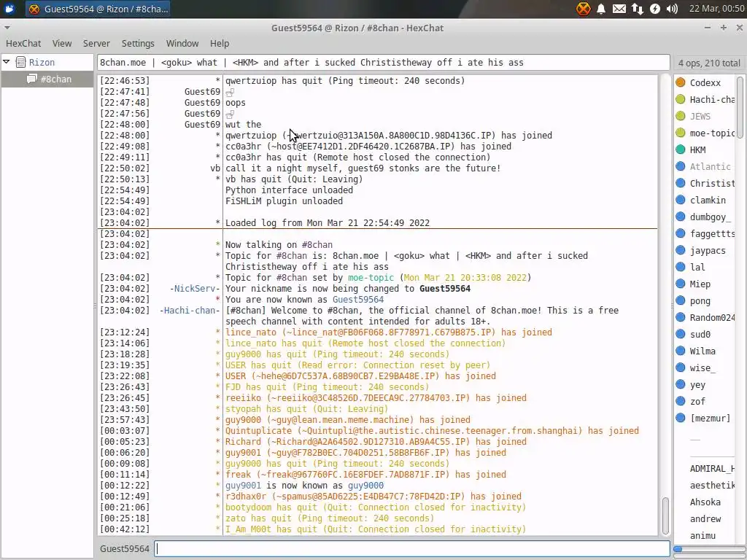Open the Help menu

coord(219,43)
